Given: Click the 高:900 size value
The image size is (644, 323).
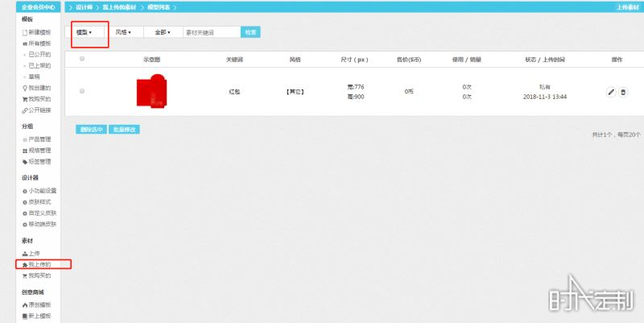Looking at the screenshot, I should tap(356, 97).
